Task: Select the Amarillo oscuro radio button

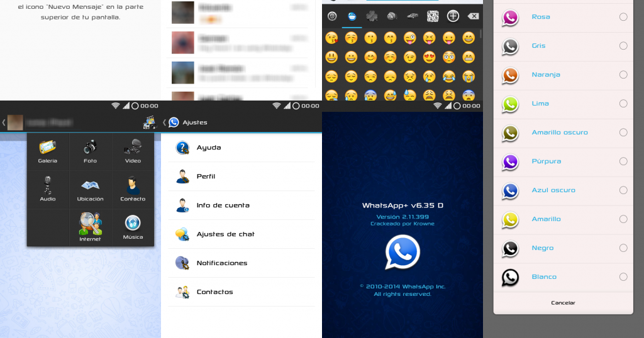Action: point(623,133)
